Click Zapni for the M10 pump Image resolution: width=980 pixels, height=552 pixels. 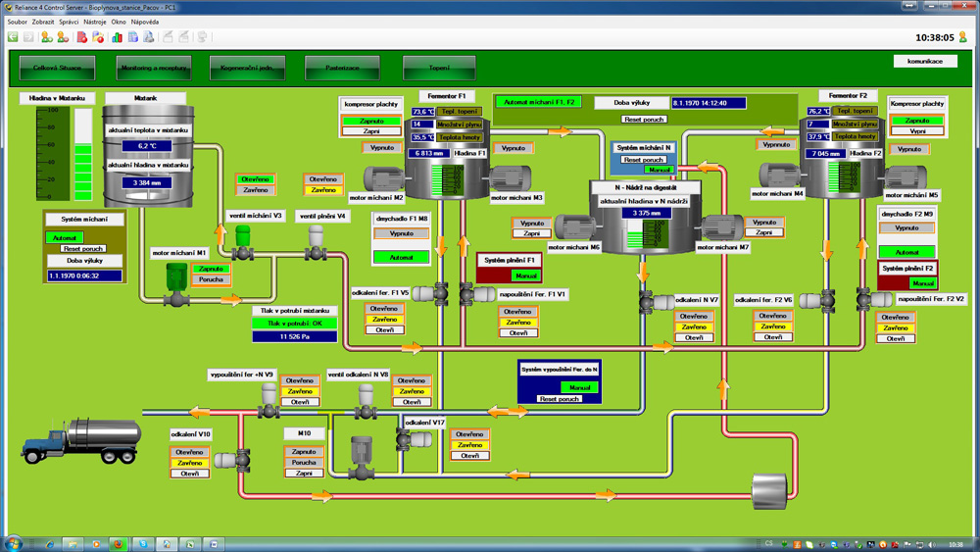[304, 474]
